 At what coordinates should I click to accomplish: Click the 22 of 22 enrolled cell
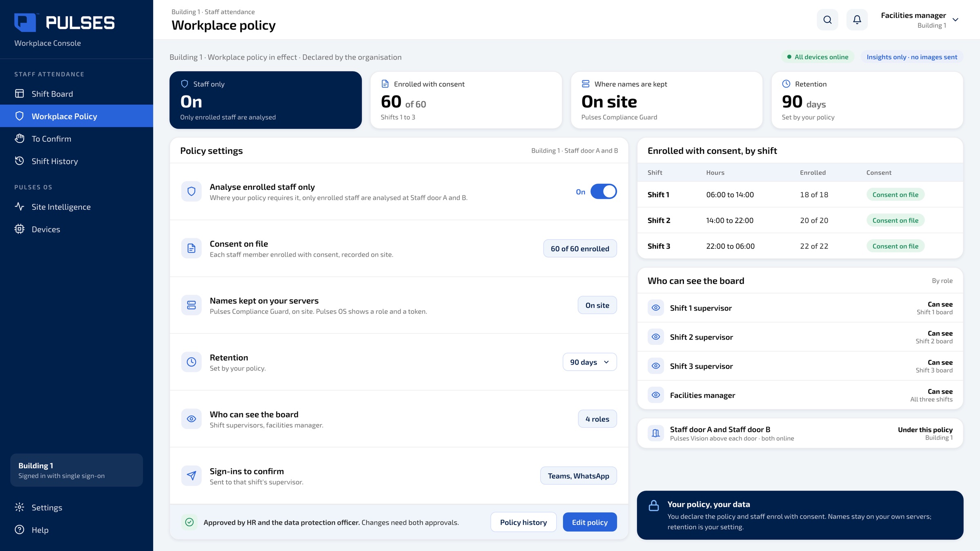click(x=814, y=246)
